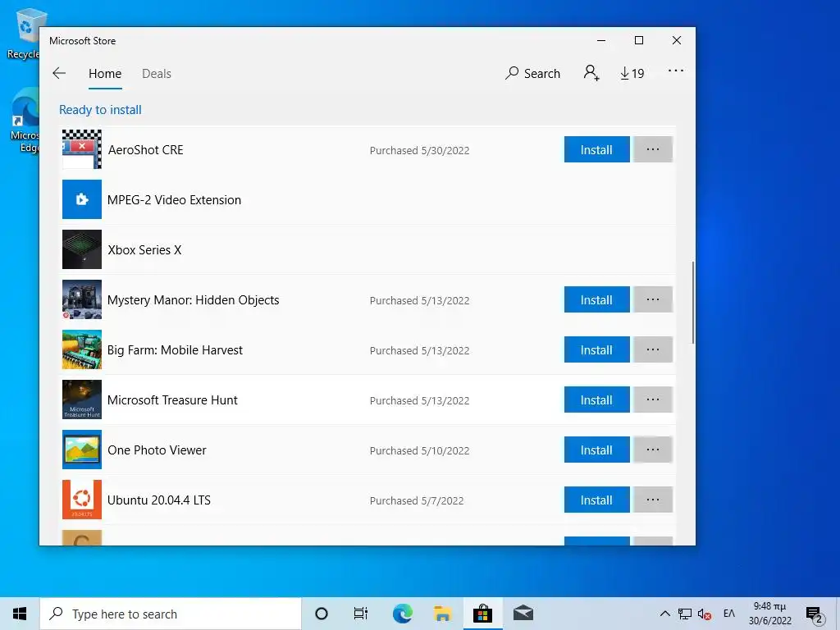Viewport: 840px width, 630px height.
Task: Open Task View from the taskbar
Action: point(361,614)
